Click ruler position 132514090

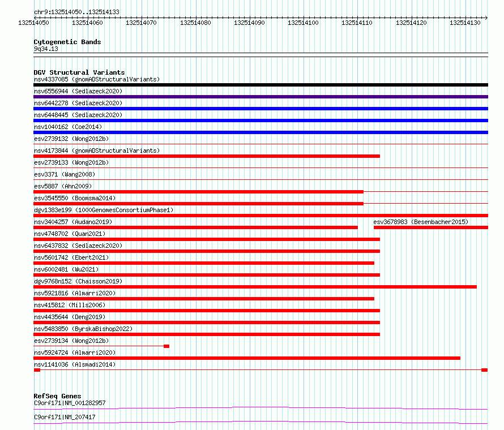pos(249,23)
